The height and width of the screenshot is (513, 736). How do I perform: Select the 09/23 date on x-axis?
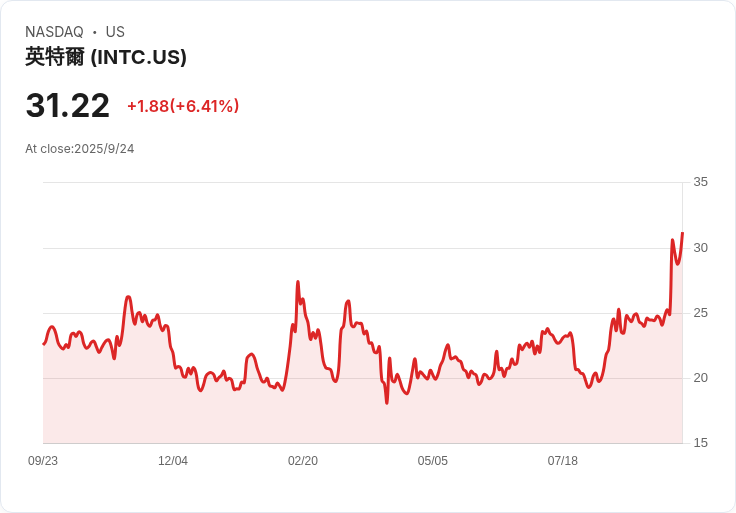click(x=43, y=461)
